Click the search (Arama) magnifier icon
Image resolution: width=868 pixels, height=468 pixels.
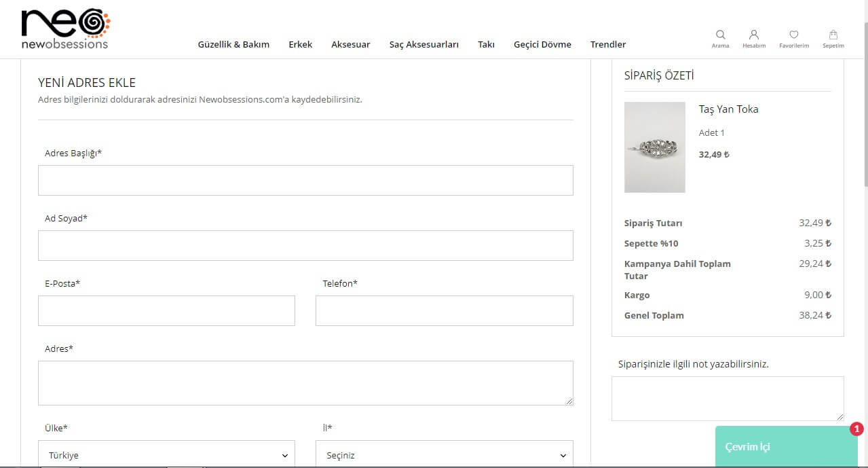click(720, 35)
